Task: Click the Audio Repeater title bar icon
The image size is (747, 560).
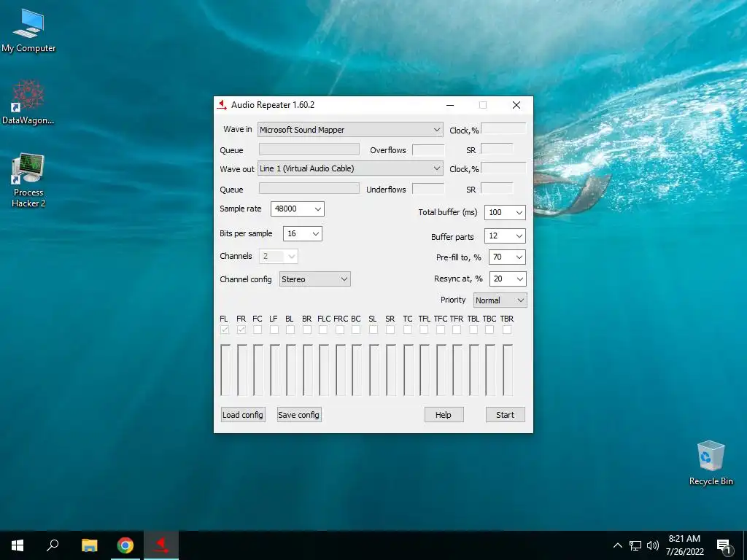Action: 222,105
